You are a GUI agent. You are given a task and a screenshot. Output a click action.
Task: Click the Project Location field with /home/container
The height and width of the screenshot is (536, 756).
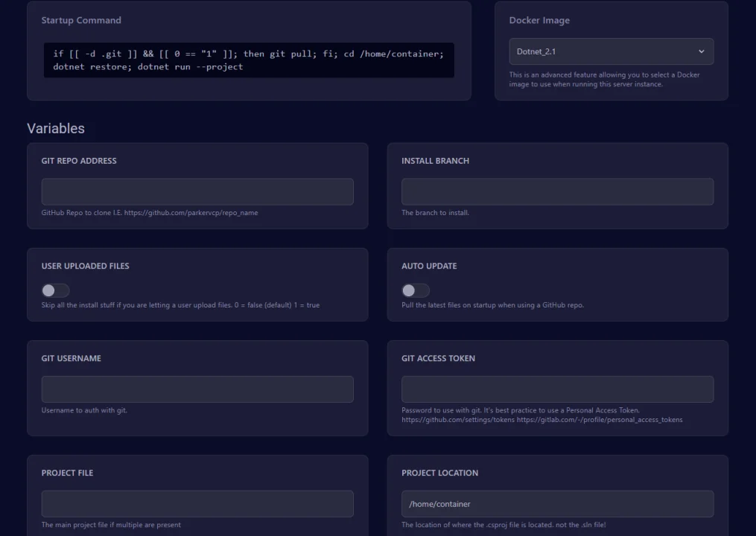pyautogui.click(x=557, y=504)
